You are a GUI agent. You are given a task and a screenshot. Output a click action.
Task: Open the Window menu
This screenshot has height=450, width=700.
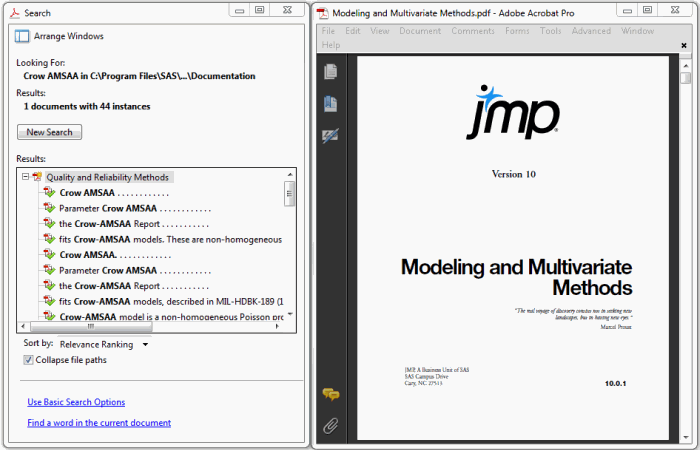[638, 31]
